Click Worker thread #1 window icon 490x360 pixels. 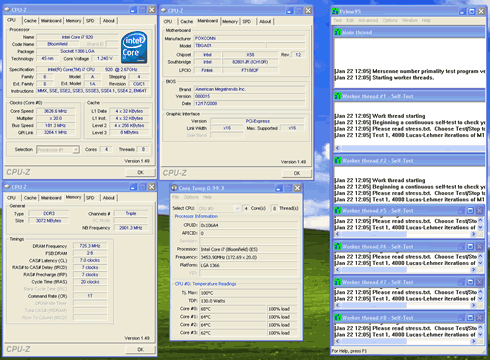(337, 96)
